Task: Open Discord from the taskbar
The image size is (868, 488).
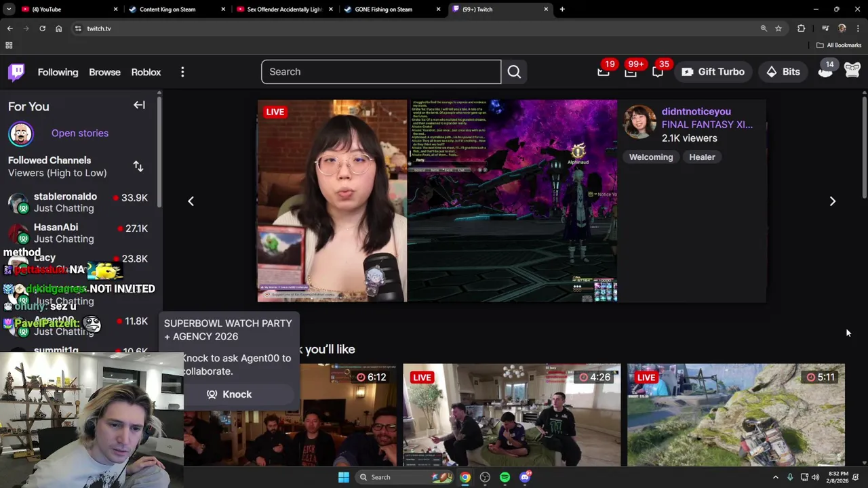Action: click(x=525, y=477)
